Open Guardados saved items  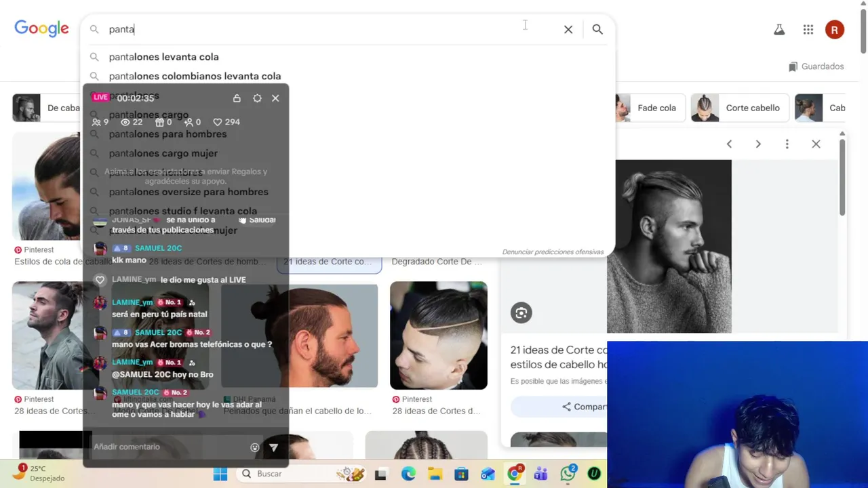(816, 66)
